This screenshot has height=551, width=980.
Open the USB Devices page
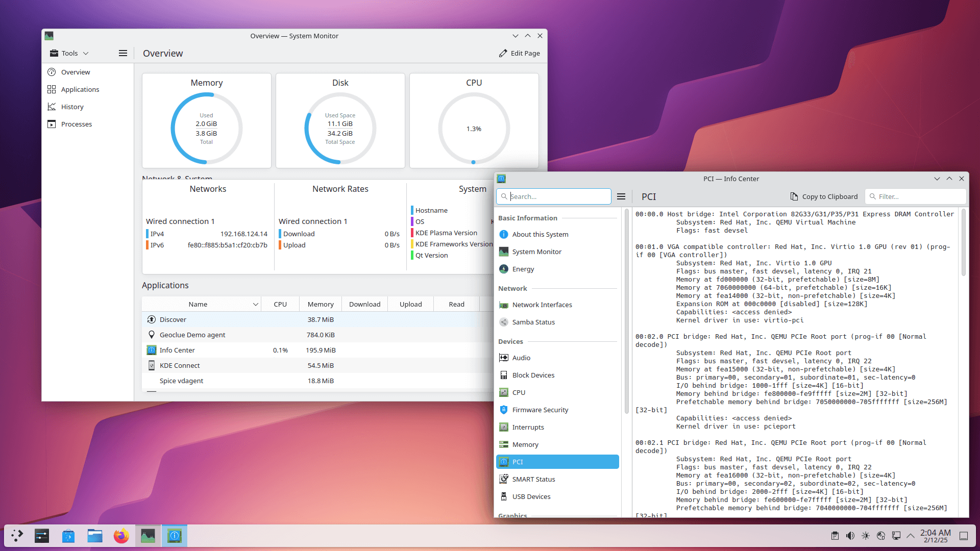coord(531,496)
